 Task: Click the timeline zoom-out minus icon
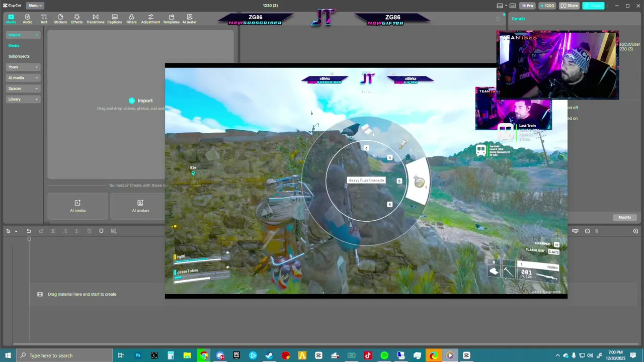pos(587,231)
